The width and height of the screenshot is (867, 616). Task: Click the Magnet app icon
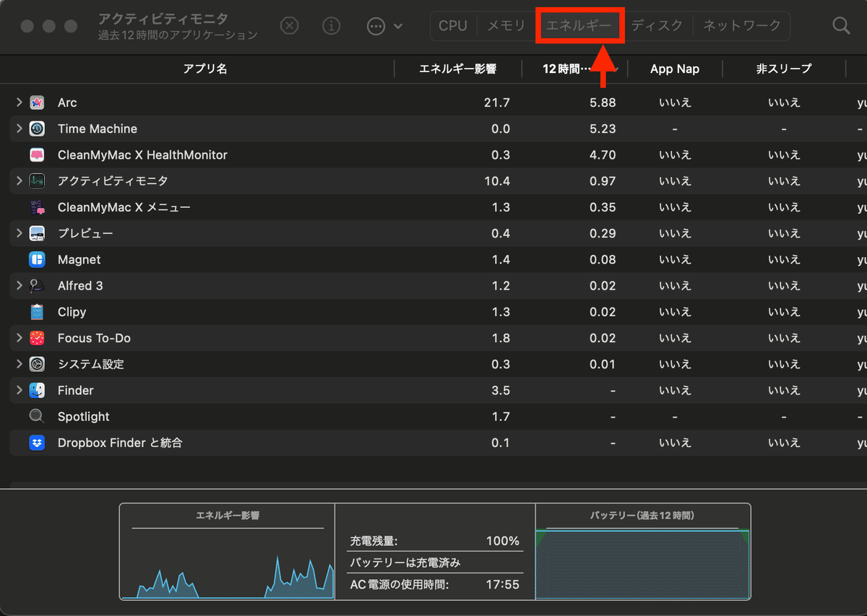click(38, 259)
